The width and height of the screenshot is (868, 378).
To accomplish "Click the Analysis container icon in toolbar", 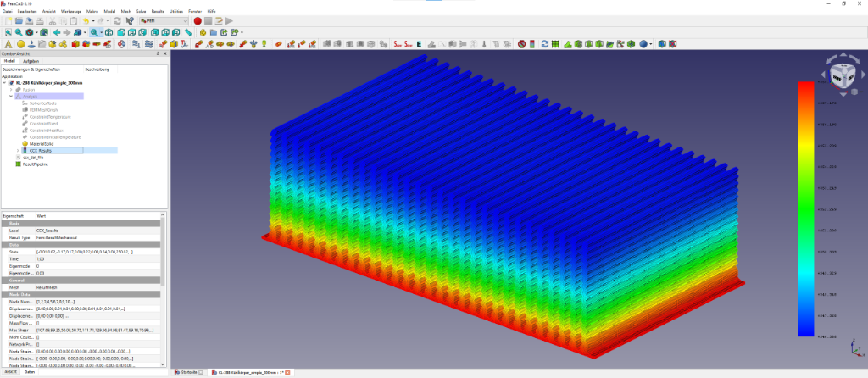I will click(8, 43).
